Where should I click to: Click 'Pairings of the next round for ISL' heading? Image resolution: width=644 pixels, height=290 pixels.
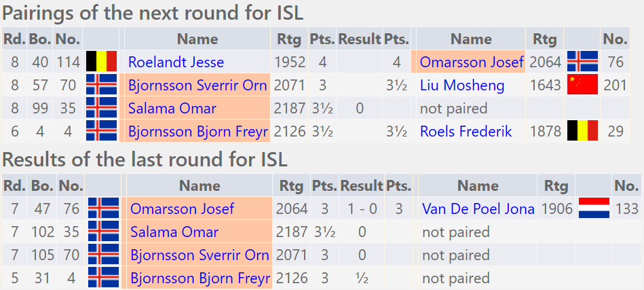click(x=153, y=13)
